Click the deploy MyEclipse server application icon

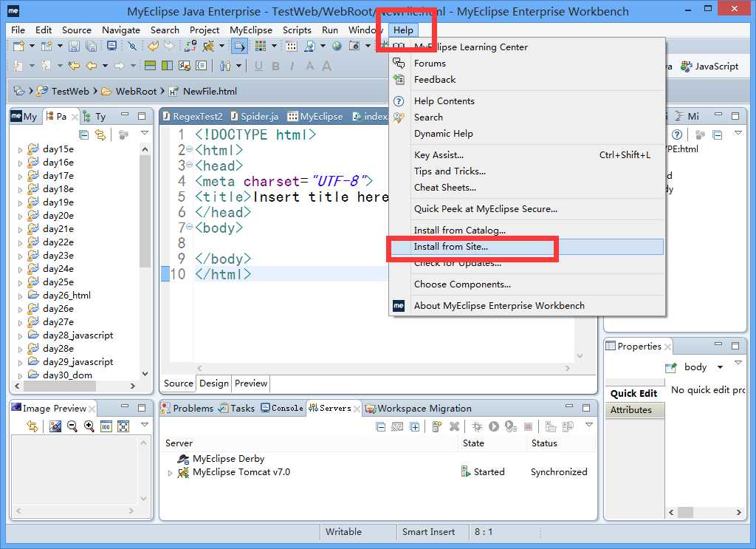pyautogui.click(x=190, y=46)
